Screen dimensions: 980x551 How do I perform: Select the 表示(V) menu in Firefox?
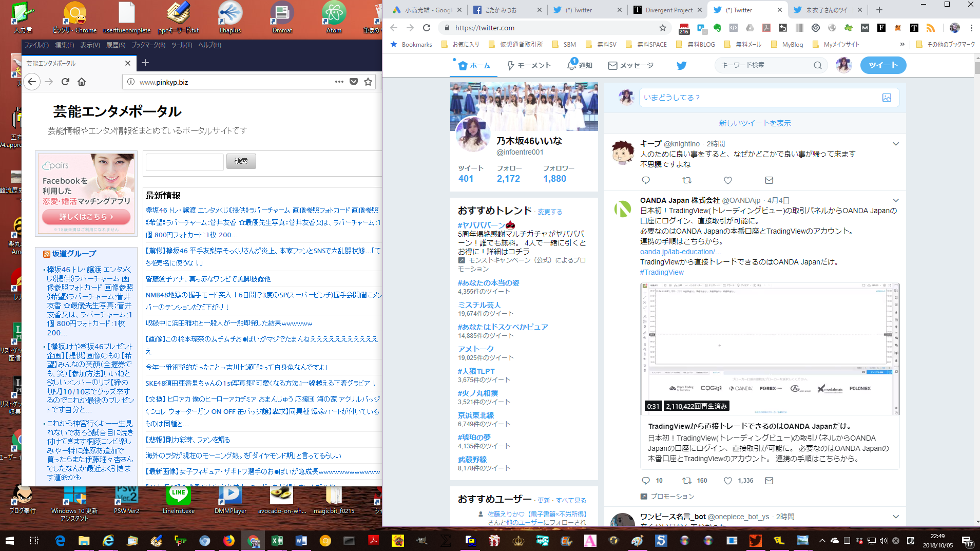(x=90, y=45)
